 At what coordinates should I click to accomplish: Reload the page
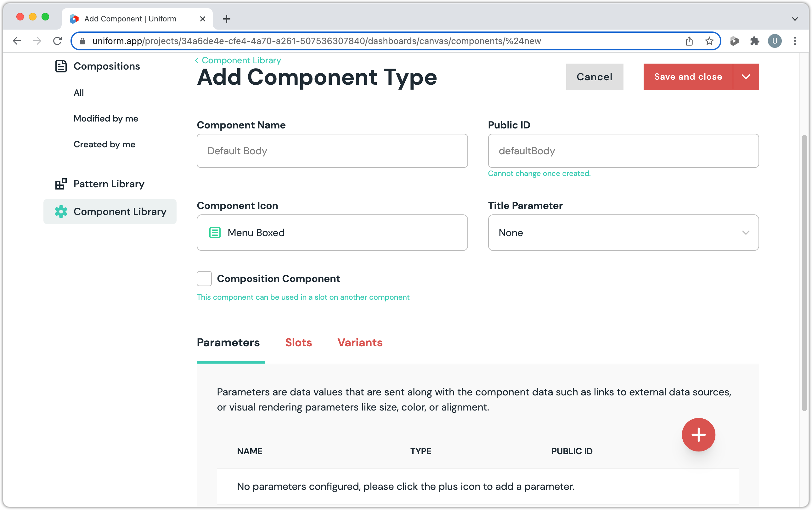tap(58, 41)
